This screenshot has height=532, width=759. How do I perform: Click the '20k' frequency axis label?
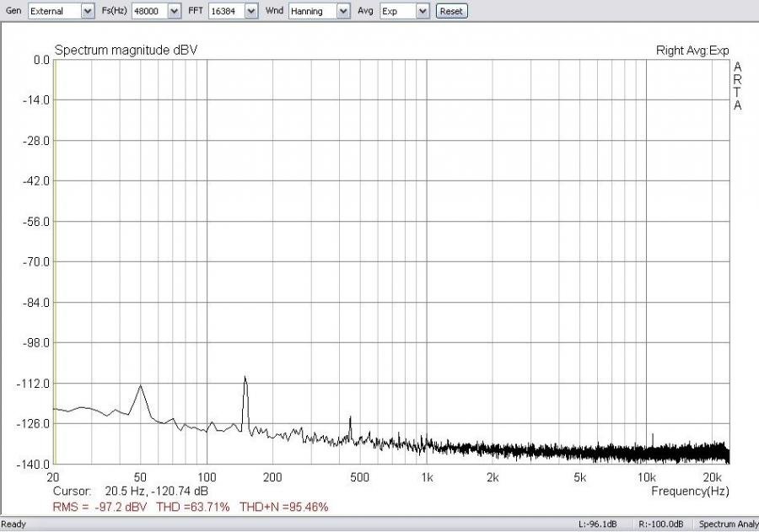click(712, 478)
